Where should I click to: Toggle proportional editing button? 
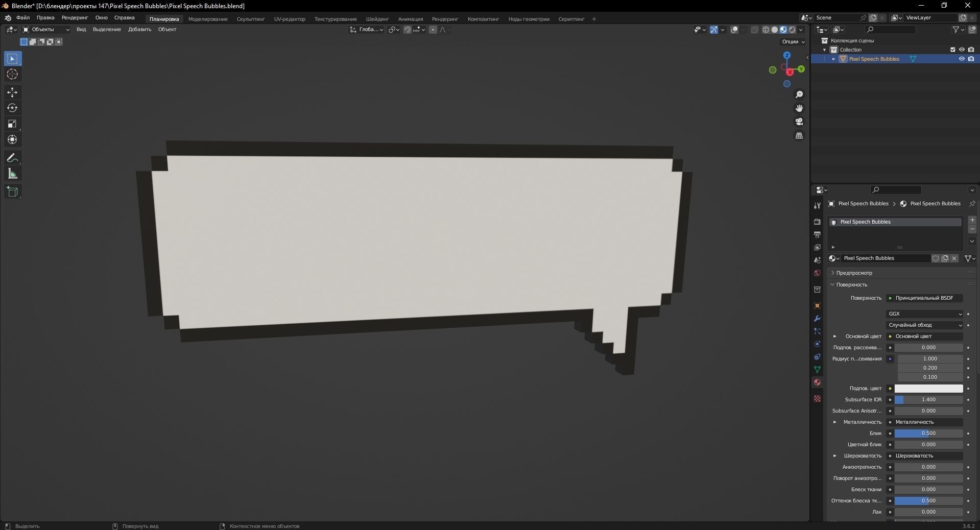(x=433, y=30)
